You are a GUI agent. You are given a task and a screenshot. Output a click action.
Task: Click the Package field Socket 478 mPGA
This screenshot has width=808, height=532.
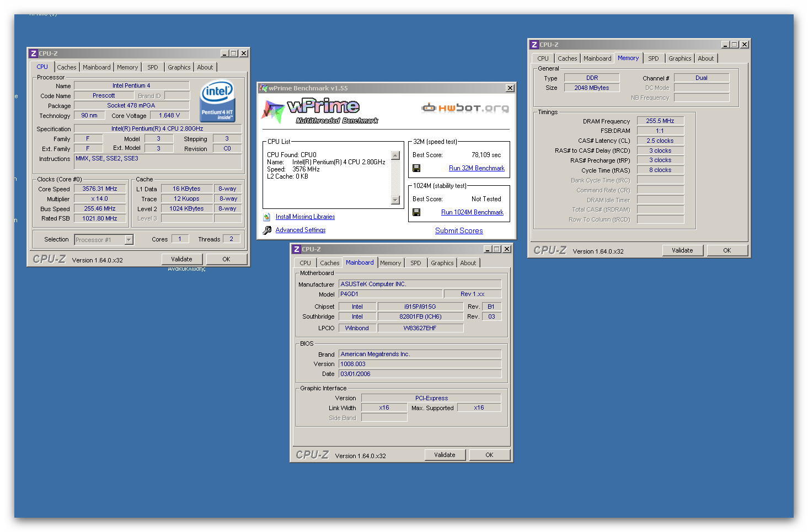(131, 105)
